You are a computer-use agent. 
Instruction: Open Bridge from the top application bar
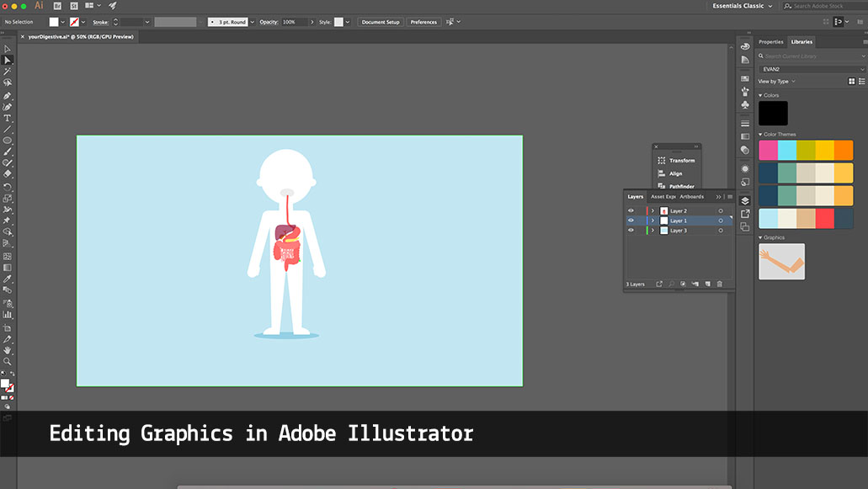coord(57,6)
